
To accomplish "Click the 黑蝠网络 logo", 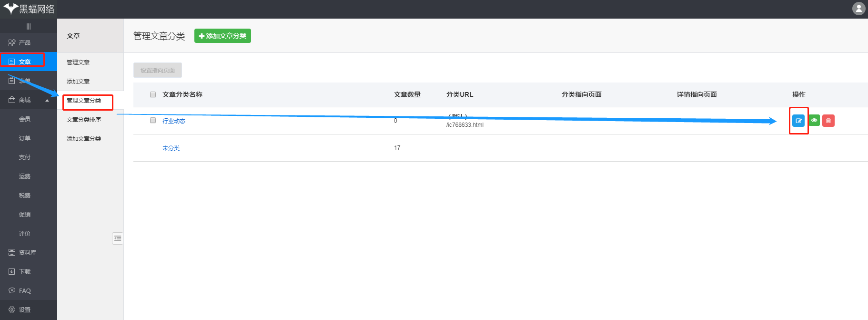I will click(29, 9).
